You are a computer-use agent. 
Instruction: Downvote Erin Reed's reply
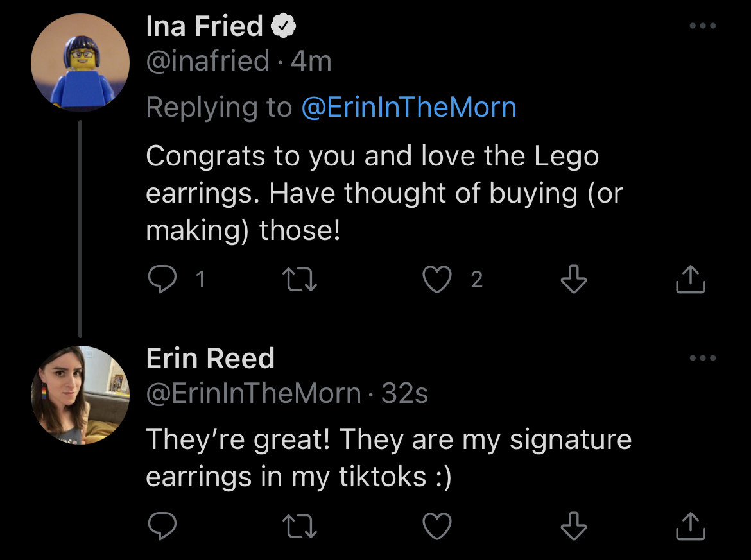pyautogui.click(x=574, y=527)
